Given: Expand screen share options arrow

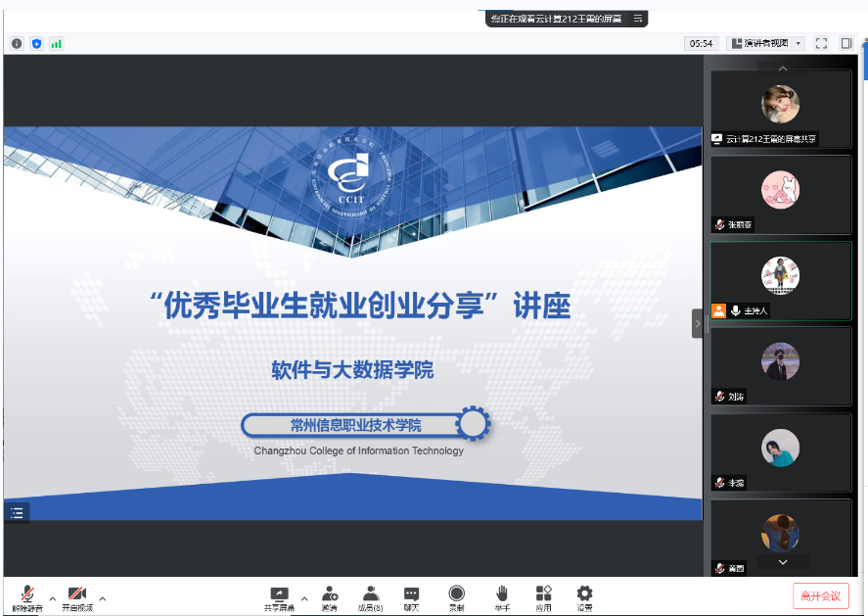Looking at the screenshot, I should click(304, 598).
